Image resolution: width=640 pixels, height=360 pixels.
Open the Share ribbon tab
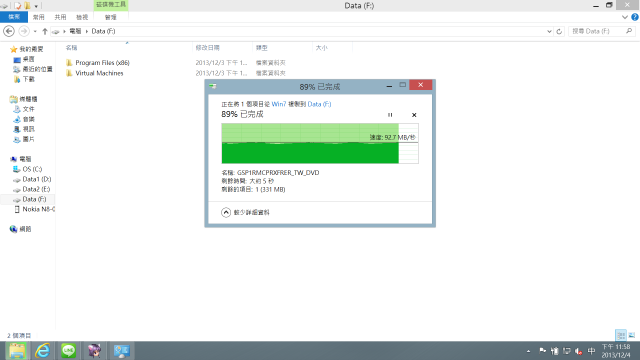pyautogui.click(x=60, y=17)
